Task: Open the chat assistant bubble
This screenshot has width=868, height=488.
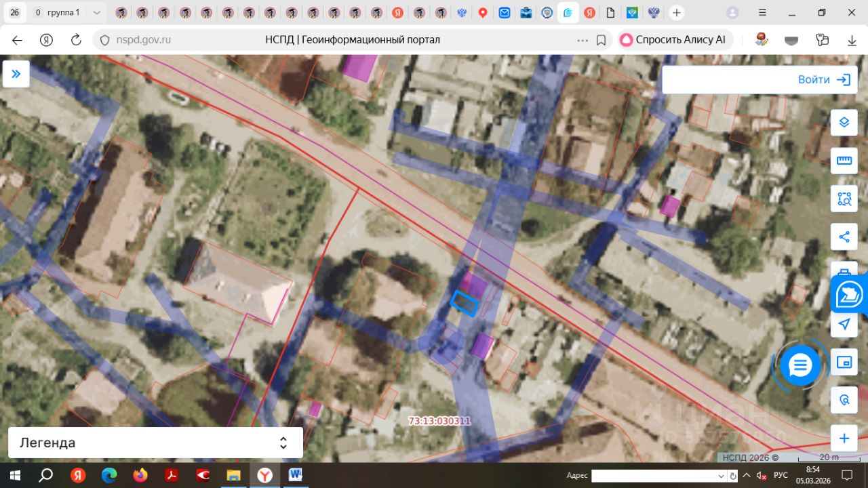Action: click(x=800, y=366)
